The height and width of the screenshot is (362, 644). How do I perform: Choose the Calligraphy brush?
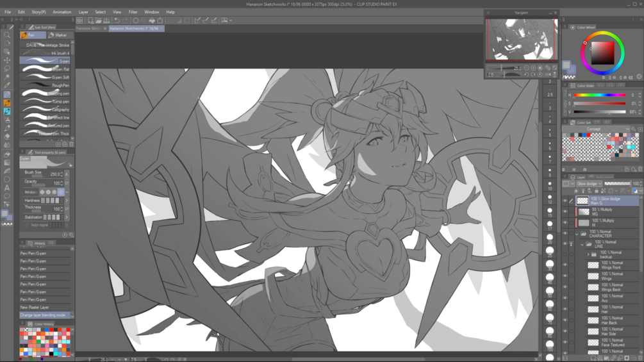[x=45, y=110]
